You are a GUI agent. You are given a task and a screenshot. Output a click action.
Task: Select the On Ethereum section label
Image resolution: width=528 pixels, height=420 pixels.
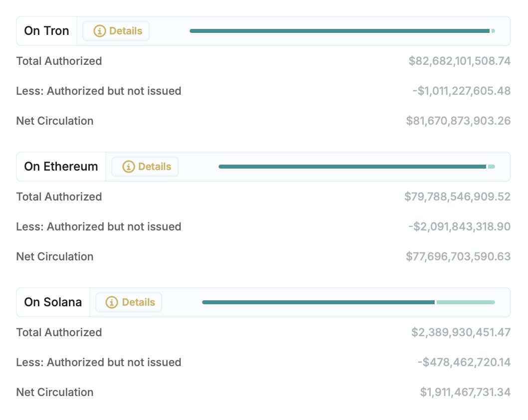tap(61, 166)
